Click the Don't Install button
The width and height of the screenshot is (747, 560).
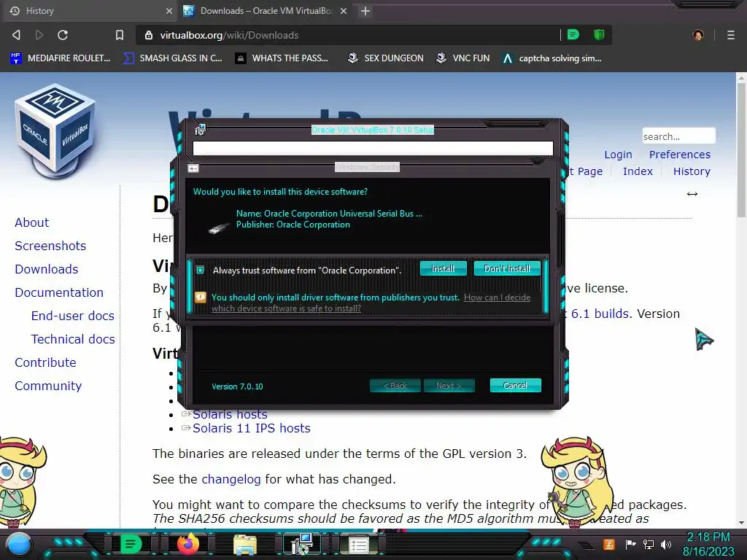click(507, 268)
